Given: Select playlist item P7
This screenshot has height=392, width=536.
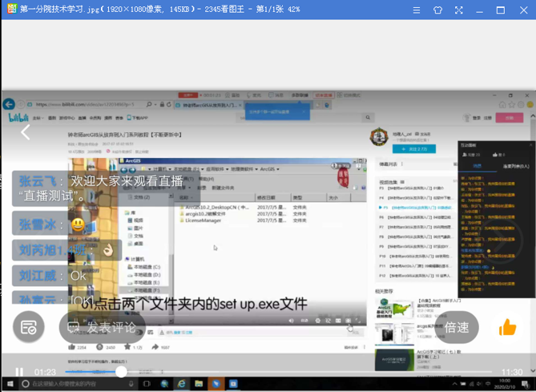Looking at the screenshot, I should (417, 227).
